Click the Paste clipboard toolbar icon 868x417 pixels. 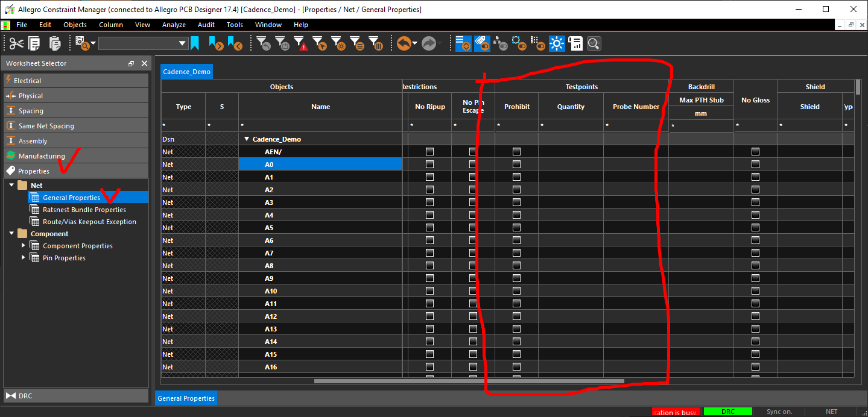pyautogui.click(x=55, y=43)
